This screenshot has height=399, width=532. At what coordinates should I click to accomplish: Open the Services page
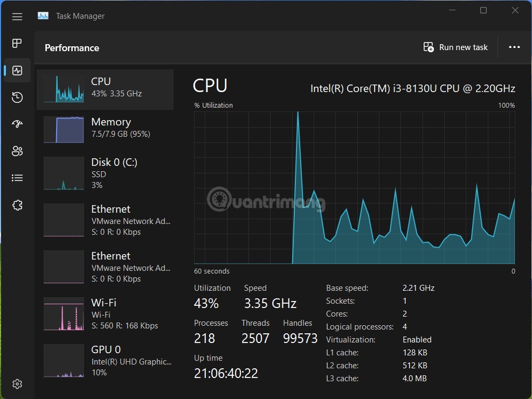click(17, 205)
